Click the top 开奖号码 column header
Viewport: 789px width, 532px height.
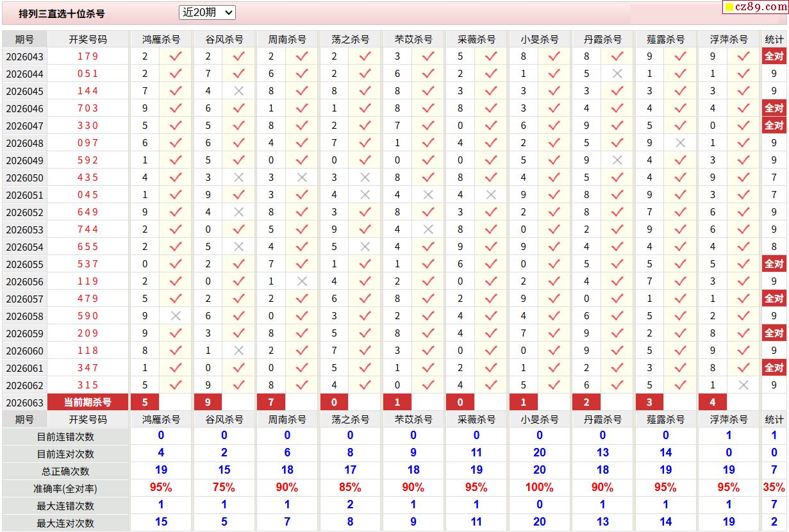(x=88, y=39)
